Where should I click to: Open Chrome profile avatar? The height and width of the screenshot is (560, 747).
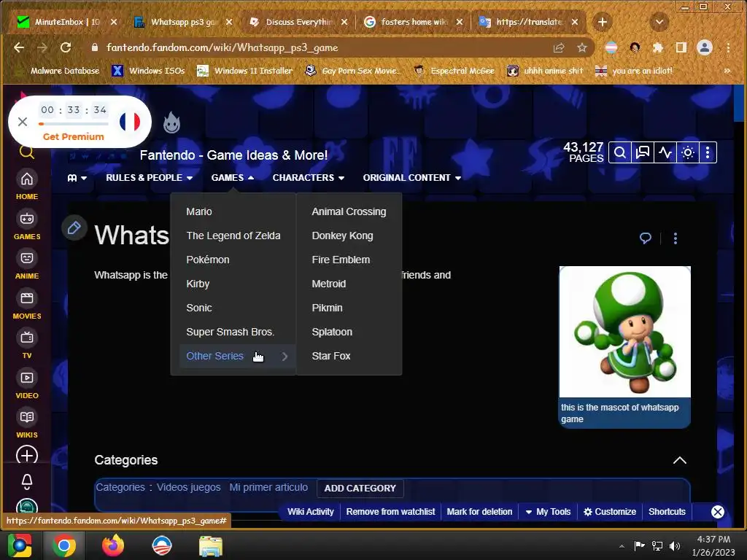point(705,47)
